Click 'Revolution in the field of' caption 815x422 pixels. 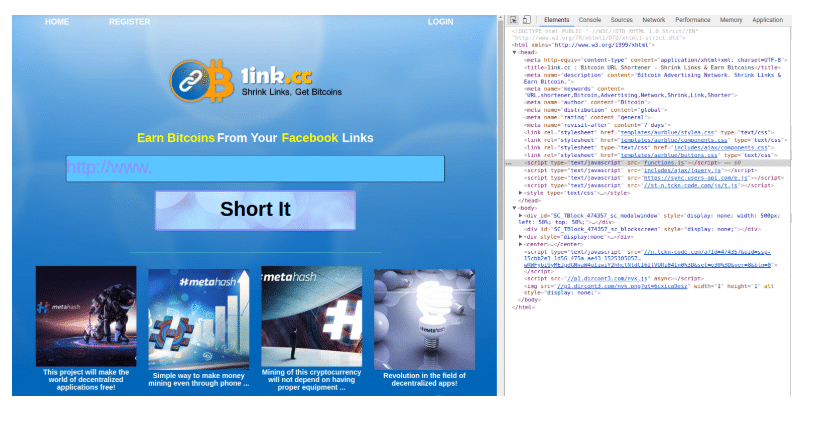click(x=424, y=379)
